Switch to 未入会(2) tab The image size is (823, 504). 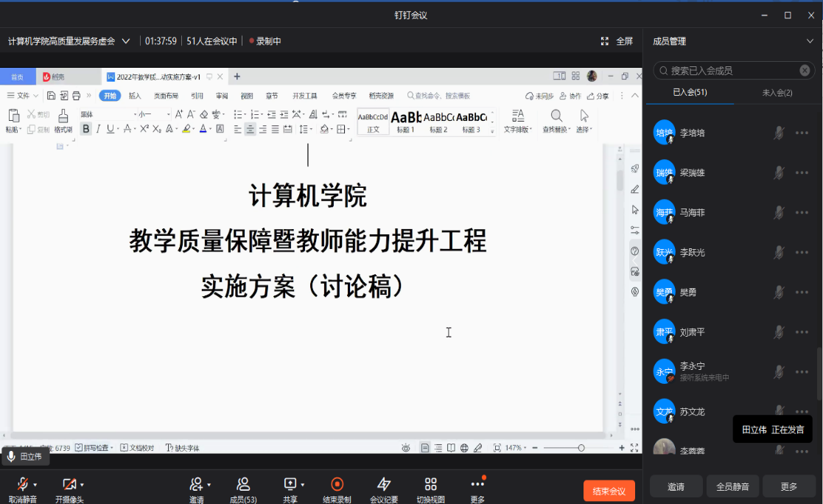tap(777, 92)
